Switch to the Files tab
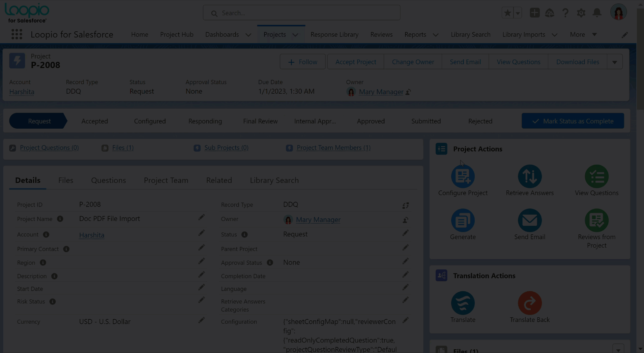 [66, 181]
